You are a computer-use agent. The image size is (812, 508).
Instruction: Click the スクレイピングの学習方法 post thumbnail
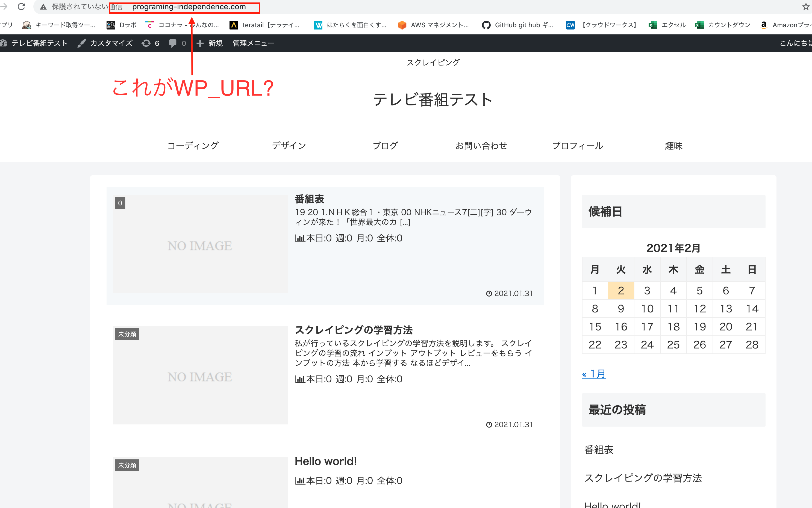point(200,375)
